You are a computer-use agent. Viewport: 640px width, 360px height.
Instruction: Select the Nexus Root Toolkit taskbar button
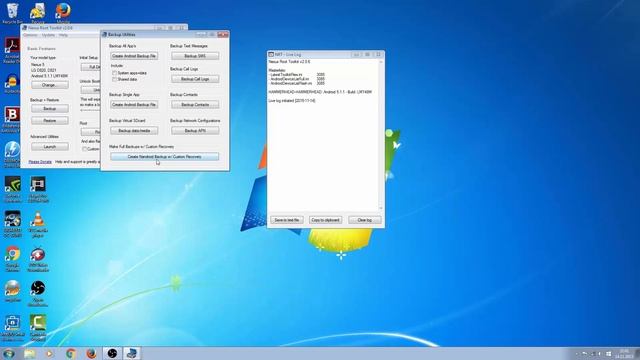click(x=131, y=353)
